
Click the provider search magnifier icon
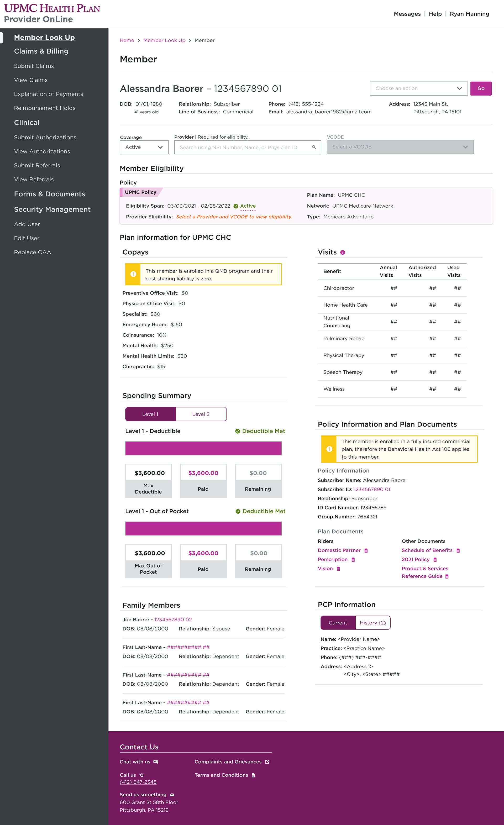click(314, 147)
